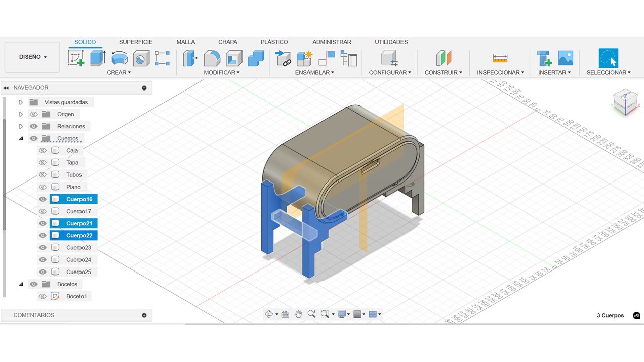Expand the COMENTARIOS panel with plus button

pos(144,315)
